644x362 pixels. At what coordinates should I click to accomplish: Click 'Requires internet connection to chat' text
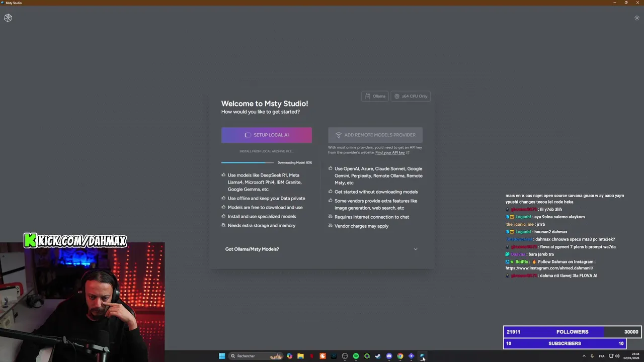(372, 217)
